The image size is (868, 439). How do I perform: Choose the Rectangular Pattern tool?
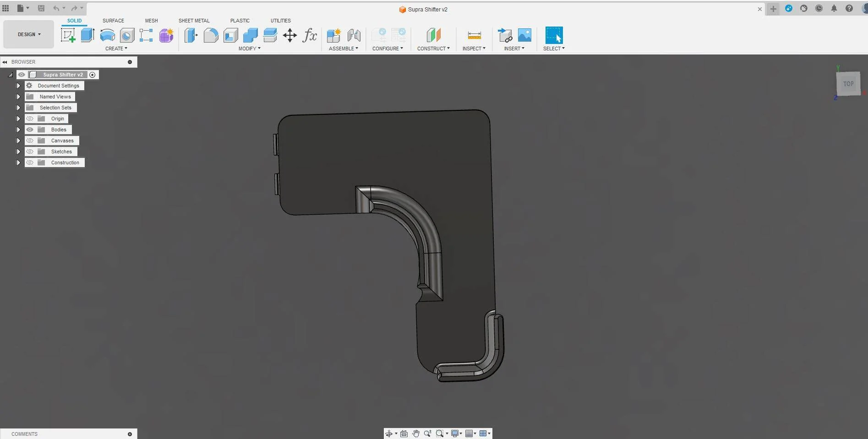tap(146, 35)
